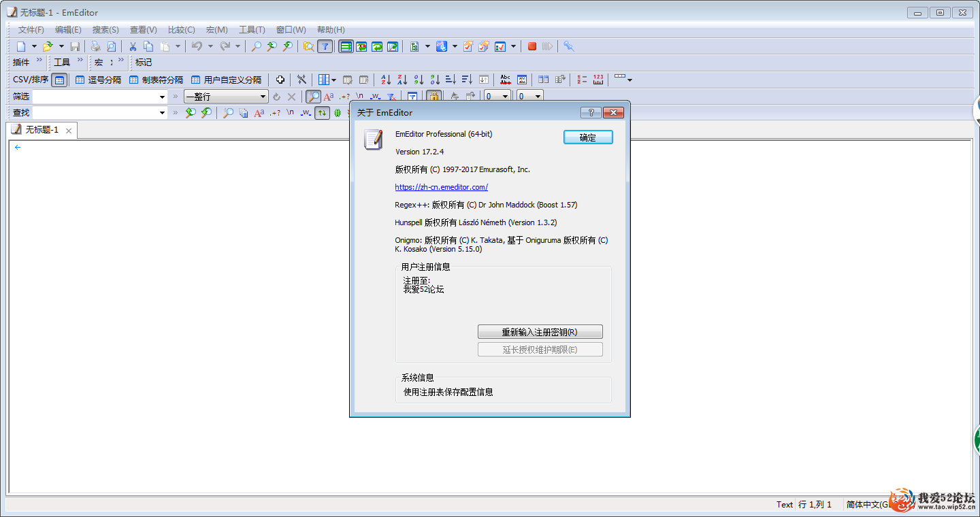
Task: Open the first 0 number dropdown
Action: [x=505, y=97]
